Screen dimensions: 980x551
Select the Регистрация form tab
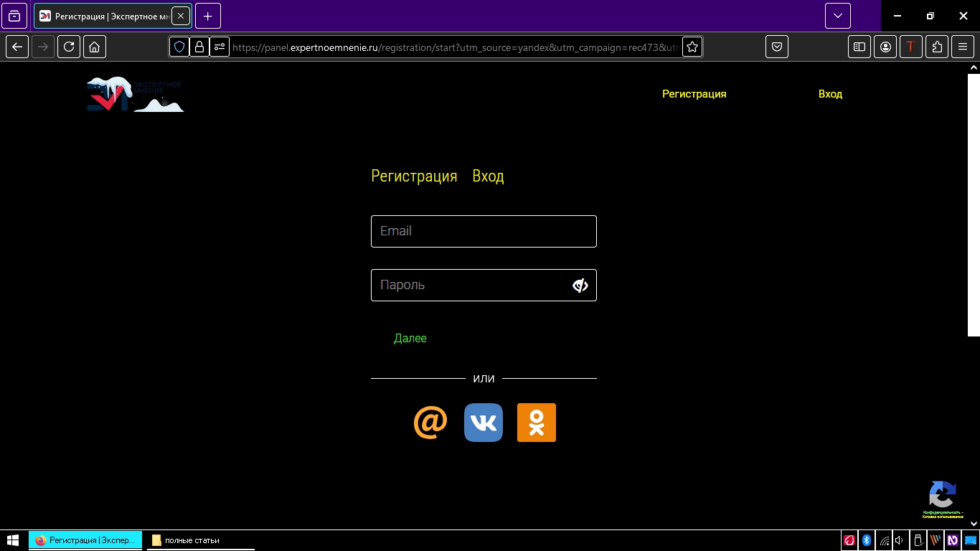(x=414, y=176)
